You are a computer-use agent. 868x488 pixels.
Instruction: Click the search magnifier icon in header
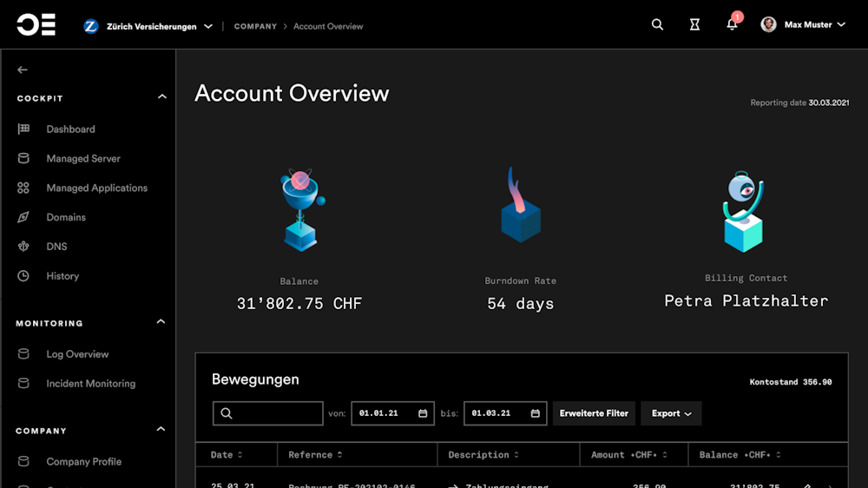tap(657, 25)
